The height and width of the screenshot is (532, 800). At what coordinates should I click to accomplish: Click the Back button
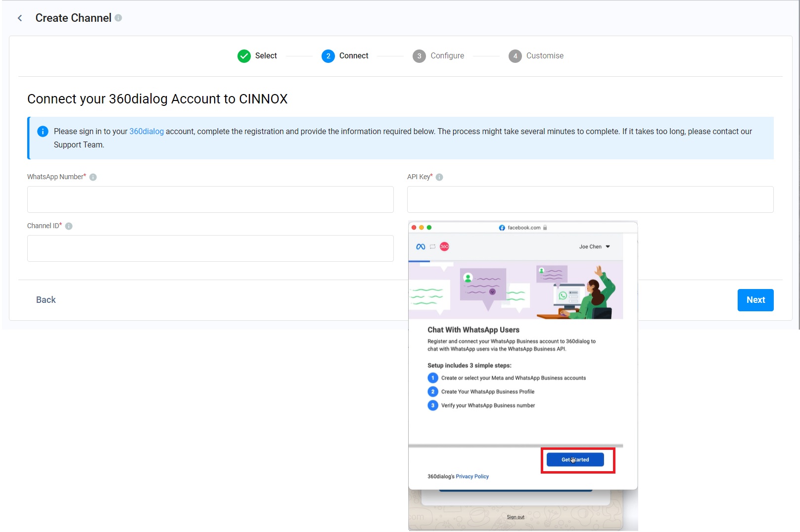tap(46, 300)
